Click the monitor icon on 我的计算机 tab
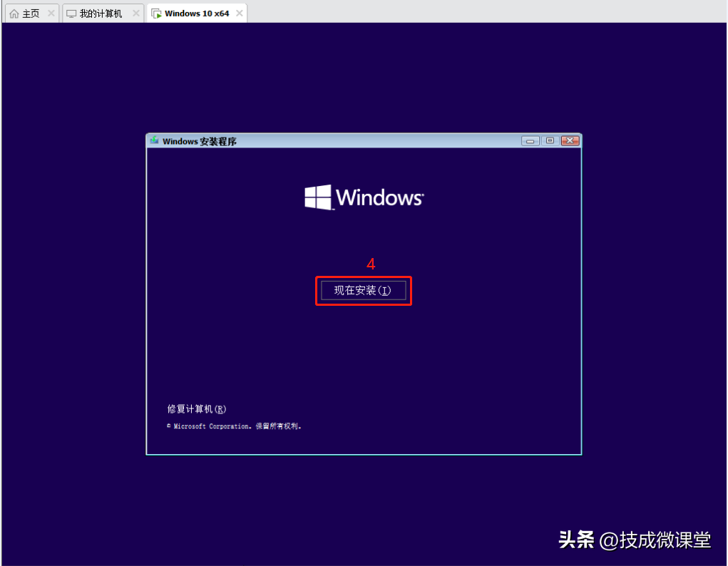 click(71, 14)
